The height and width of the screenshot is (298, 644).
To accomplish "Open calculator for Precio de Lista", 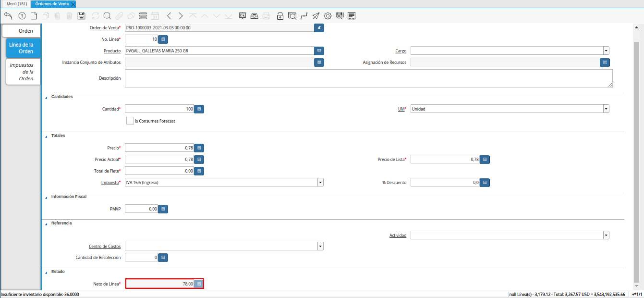I will tap(485, 160).
